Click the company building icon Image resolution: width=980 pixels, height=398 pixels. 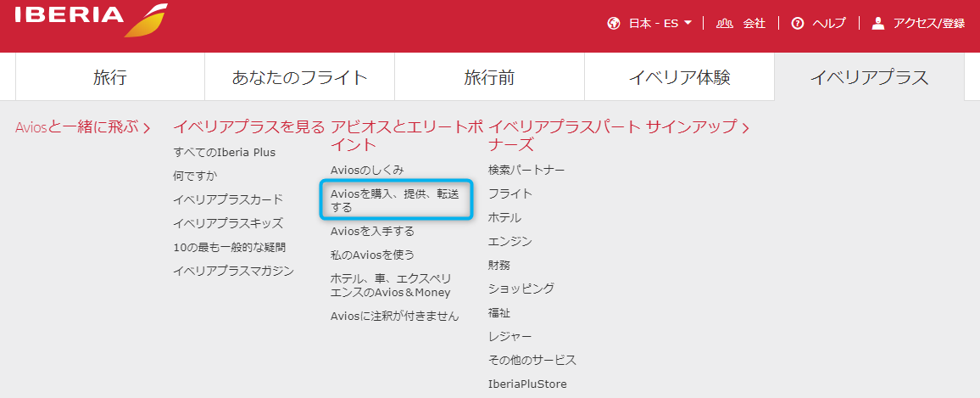click(724, 23)
